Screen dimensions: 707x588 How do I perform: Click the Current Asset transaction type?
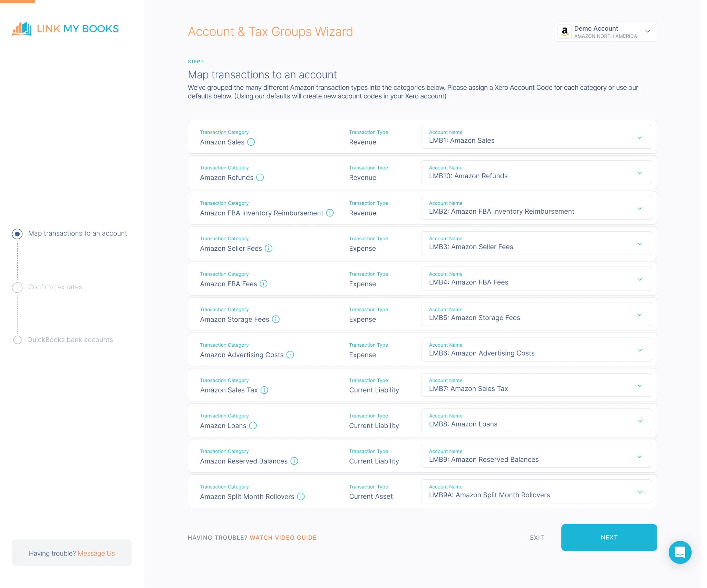tap(371, 497)
